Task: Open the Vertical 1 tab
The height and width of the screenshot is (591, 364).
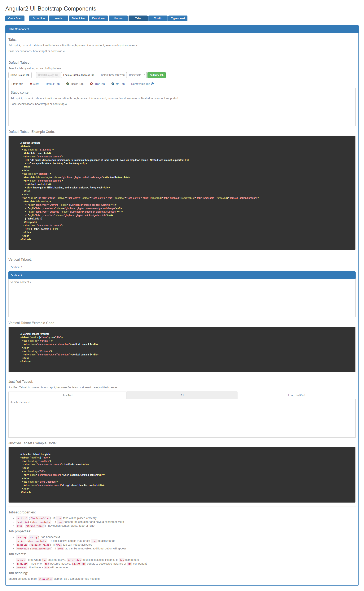Action: (x=17, y=267)
